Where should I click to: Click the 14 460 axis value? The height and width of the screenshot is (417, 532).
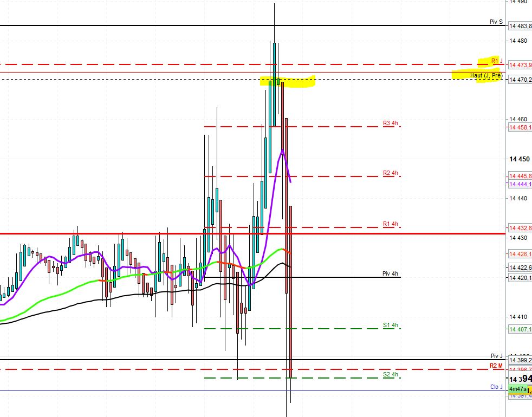518,119
